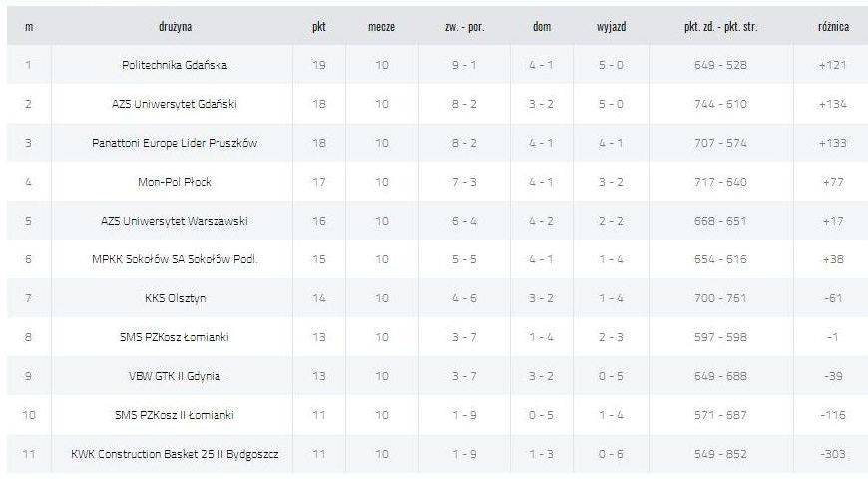Sort by różnica column header
This screenshot has height=489, width=868.
833,26
